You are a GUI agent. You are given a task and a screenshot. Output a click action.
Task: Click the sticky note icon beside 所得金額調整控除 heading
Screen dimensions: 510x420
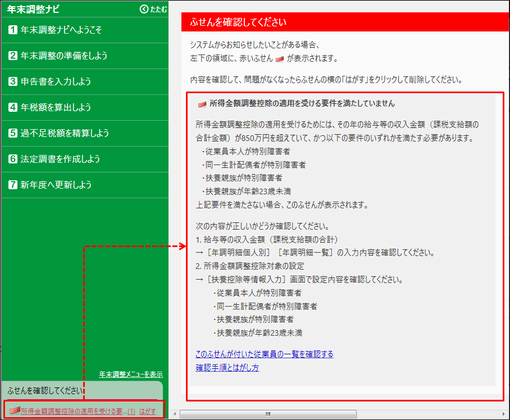(202, 104)
